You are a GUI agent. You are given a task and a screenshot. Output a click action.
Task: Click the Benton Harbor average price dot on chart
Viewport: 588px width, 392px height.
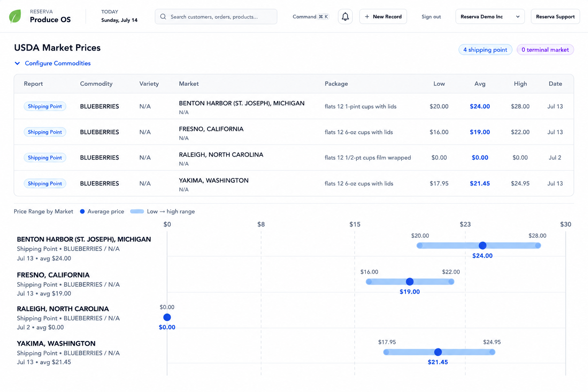[482, 245]
